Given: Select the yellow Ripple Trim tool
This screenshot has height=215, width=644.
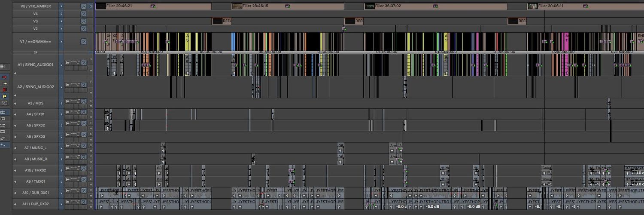Looking at the screenshot, I should pyautogui.click(x=4, y=96).
